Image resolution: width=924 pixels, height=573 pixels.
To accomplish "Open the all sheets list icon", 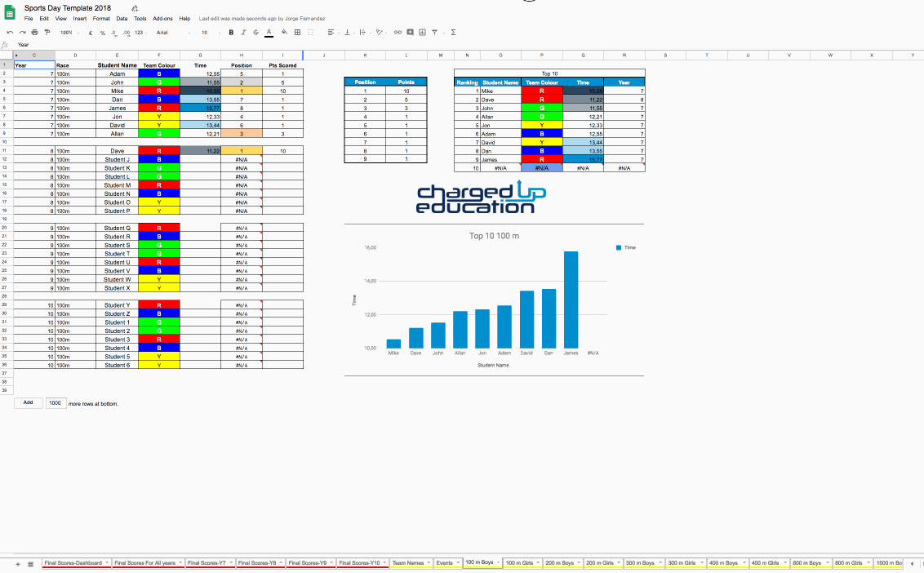I will 31,564.
